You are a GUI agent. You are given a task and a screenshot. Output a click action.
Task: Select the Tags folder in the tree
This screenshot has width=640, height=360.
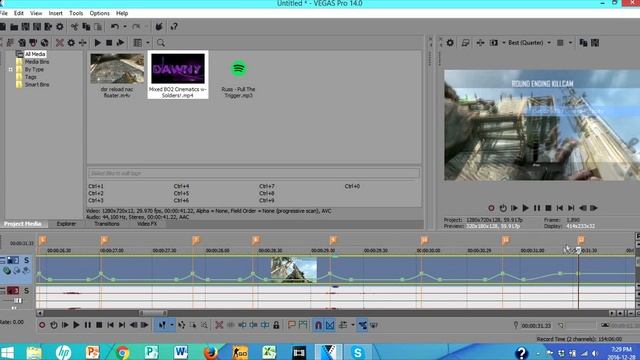[x=31, y=77]
